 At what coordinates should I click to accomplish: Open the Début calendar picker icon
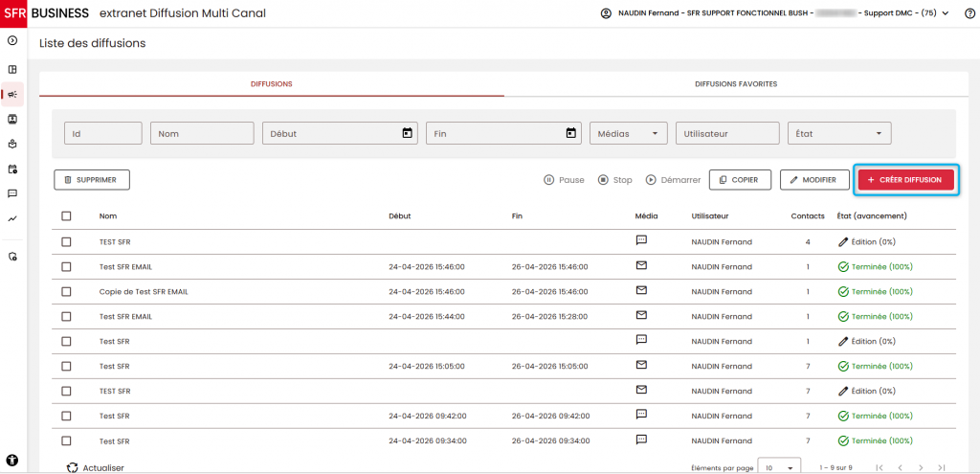tap(408, 132)
